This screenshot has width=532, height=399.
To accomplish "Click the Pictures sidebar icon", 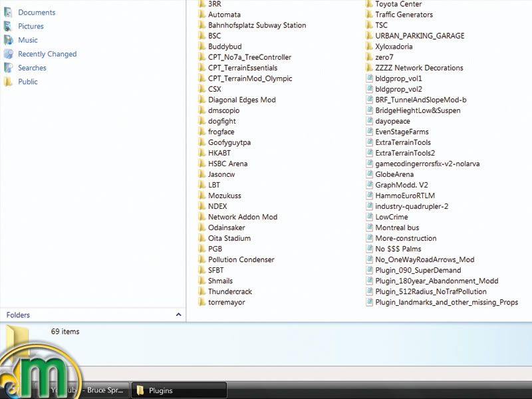I will click(x=8, y=26).
